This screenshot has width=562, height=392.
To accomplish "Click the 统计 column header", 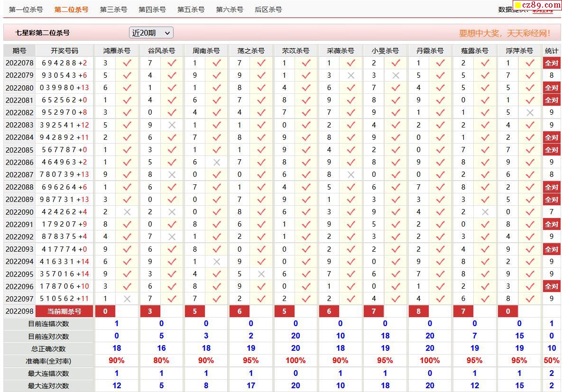I will pyautogui.click(x=552, y=51).
